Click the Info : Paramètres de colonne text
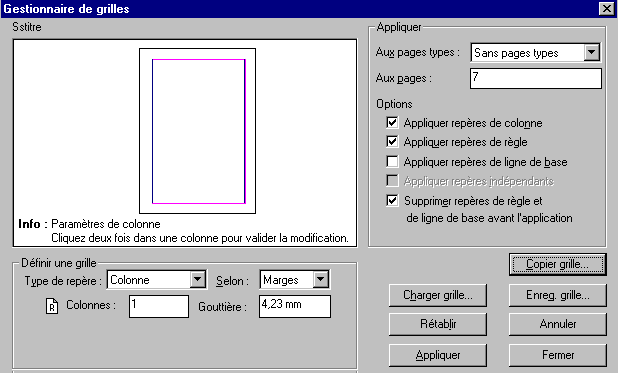 [x=89, y=224]
